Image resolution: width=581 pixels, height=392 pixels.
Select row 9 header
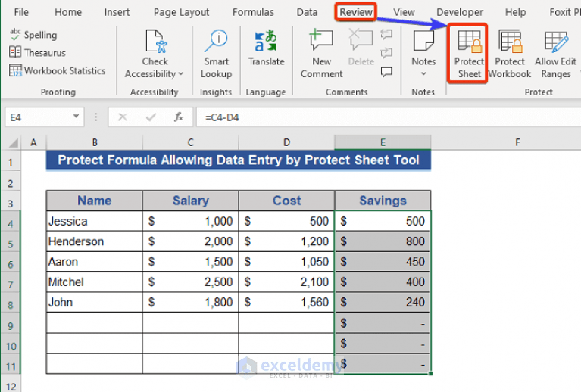click(11, 325)
